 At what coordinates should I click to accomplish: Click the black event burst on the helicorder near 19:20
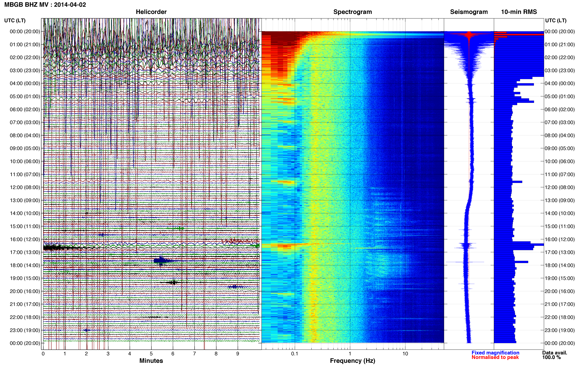tap(174, 283)
